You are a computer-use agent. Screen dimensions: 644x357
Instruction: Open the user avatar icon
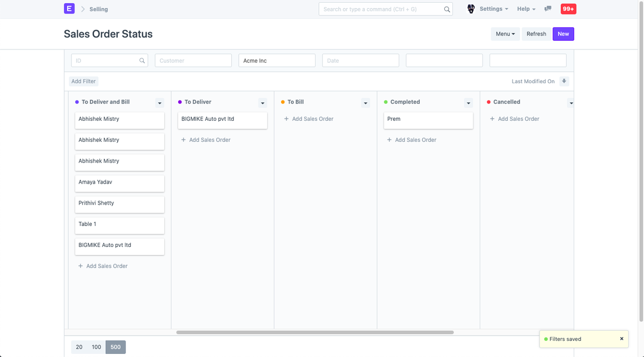471,9
